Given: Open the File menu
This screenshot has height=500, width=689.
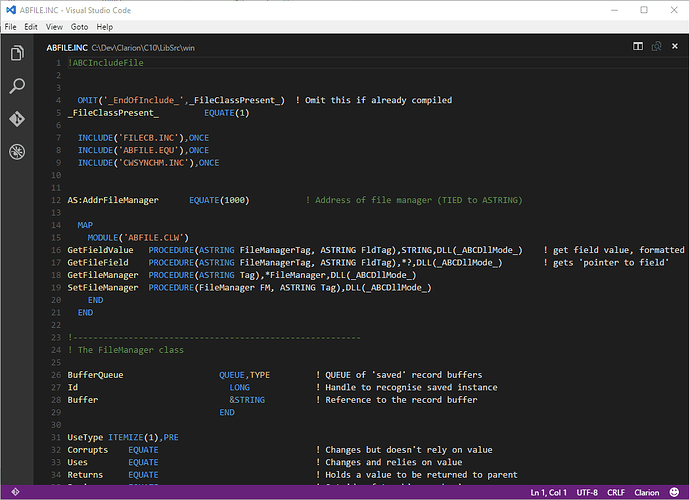Looking at the screenshot, I should tap(11, 26).
